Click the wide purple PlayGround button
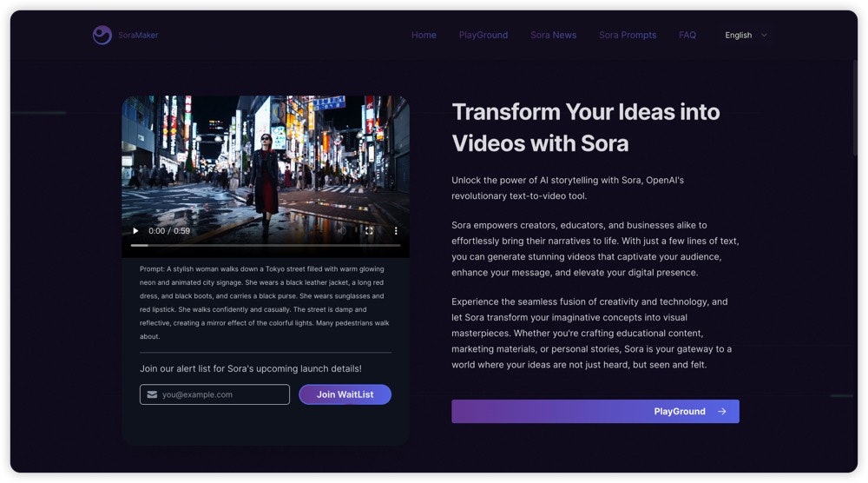Screen dimensions: 868x483 595,412
